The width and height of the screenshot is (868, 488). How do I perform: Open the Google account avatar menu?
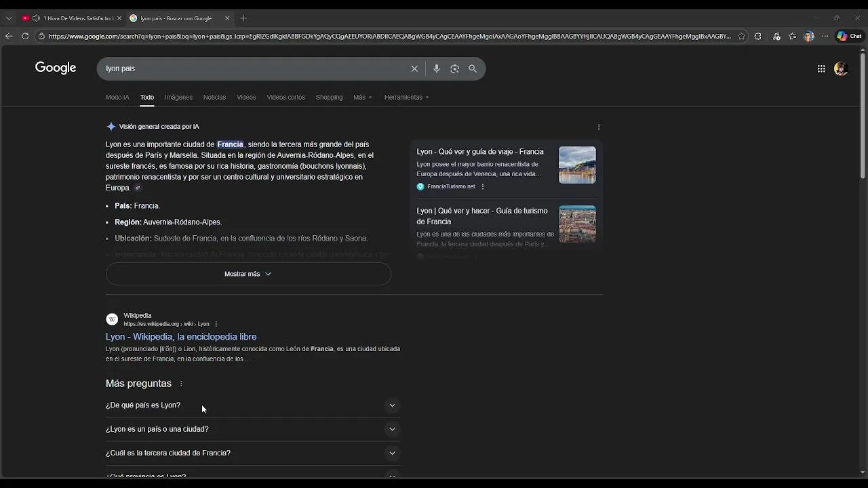(x=841, y=68)
